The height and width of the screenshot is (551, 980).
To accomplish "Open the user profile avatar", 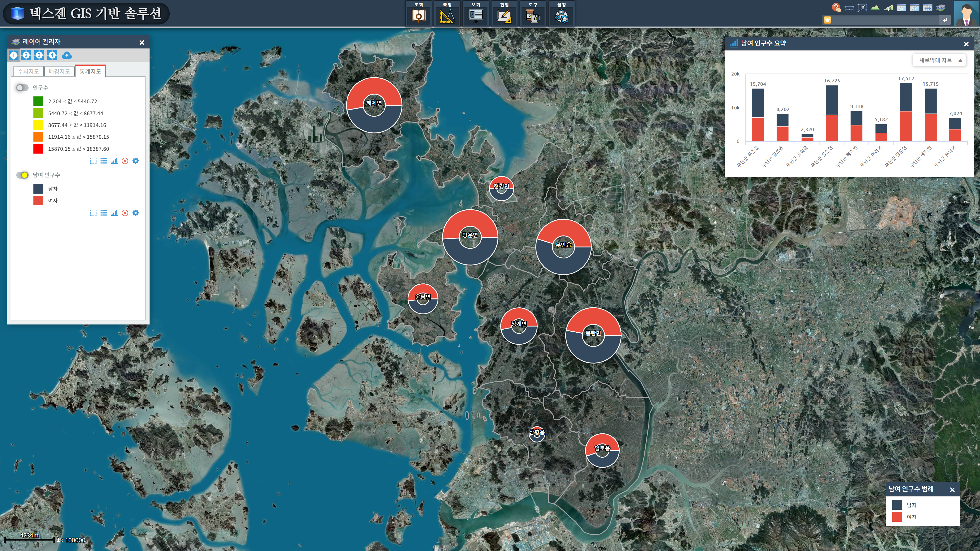I will (966, 13).
